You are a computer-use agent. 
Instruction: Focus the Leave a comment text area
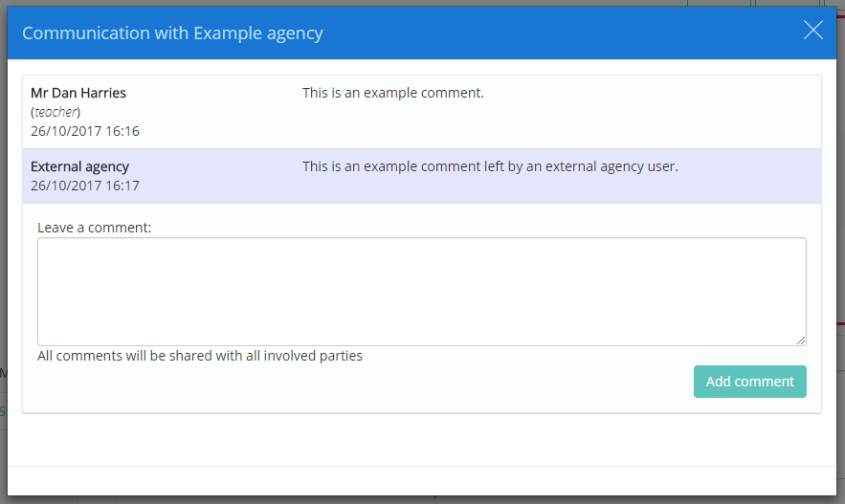pyautogui.click(x=421, y=292)
